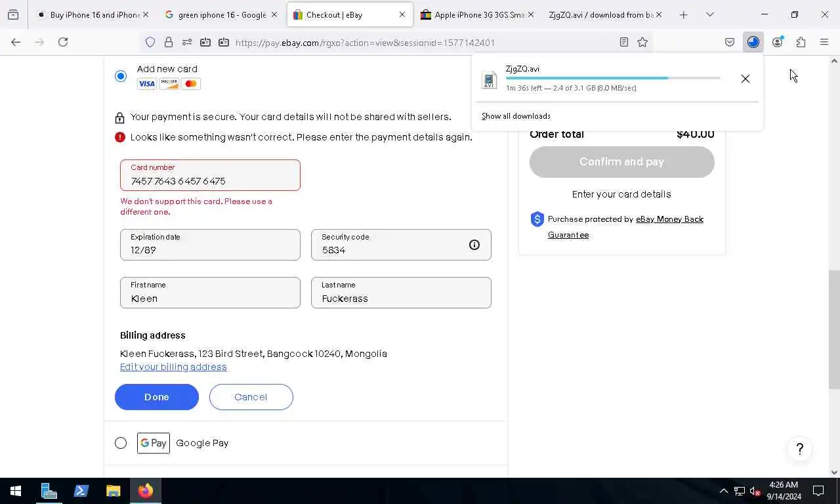840x504 pixels.
Task: Select Add new card radio button
Action: click(x=121, y=76)
